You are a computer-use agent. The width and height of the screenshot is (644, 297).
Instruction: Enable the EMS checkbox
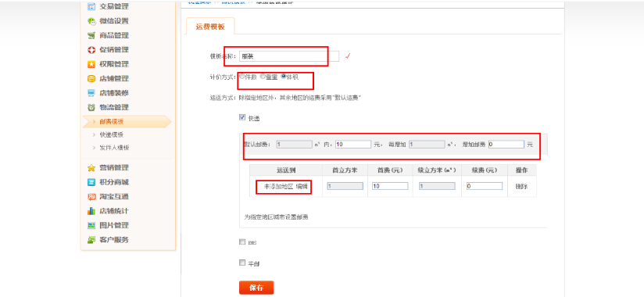tap(242, 242)
